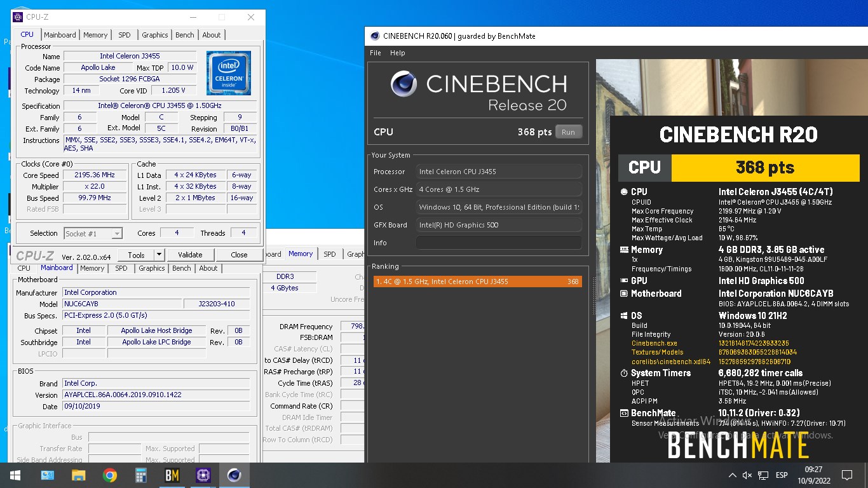868x488 pixels.
Task: Click the GFX Board value Intel HD Graphics 500
Action: tap(499, 225)
